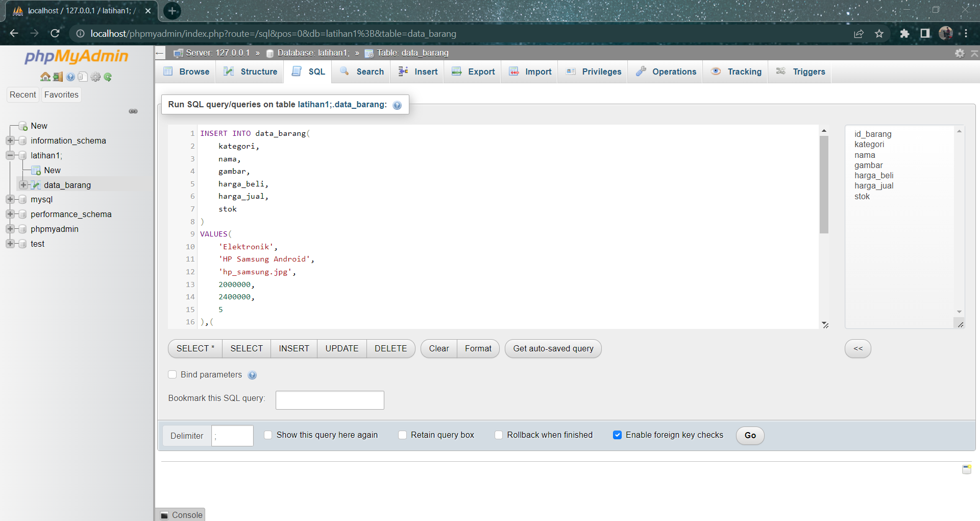Collapse the latihan1 database tree
This screenshot has height=521, width=980.
point(11,155)
